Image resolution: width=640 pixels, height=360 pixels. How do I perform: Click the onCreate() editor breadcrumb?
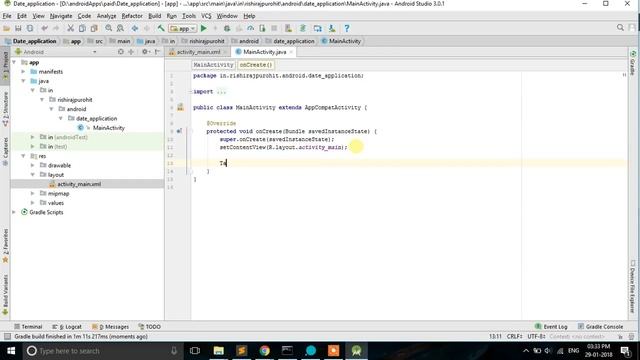pyautogui.click(x=256, y=65)
